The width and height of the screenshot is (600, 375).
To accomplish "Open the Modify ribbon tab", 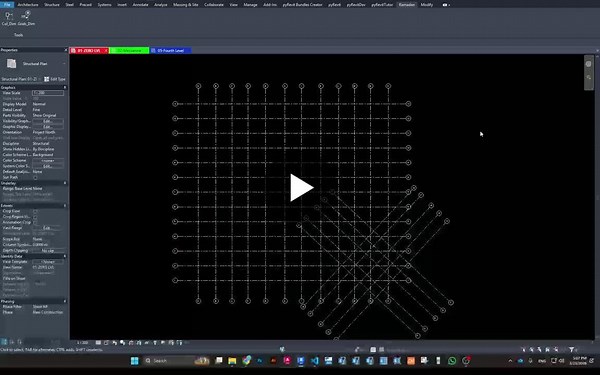I will coord(427,5).
